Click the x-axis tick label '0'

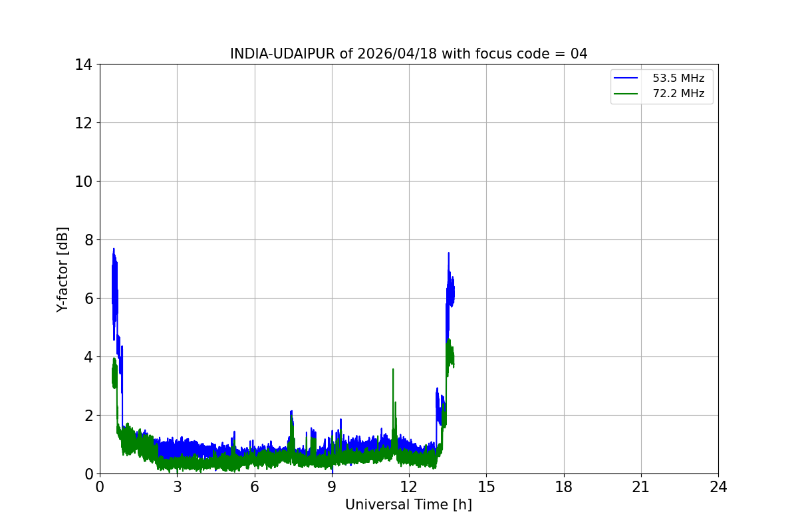click(x=100, y=487)
